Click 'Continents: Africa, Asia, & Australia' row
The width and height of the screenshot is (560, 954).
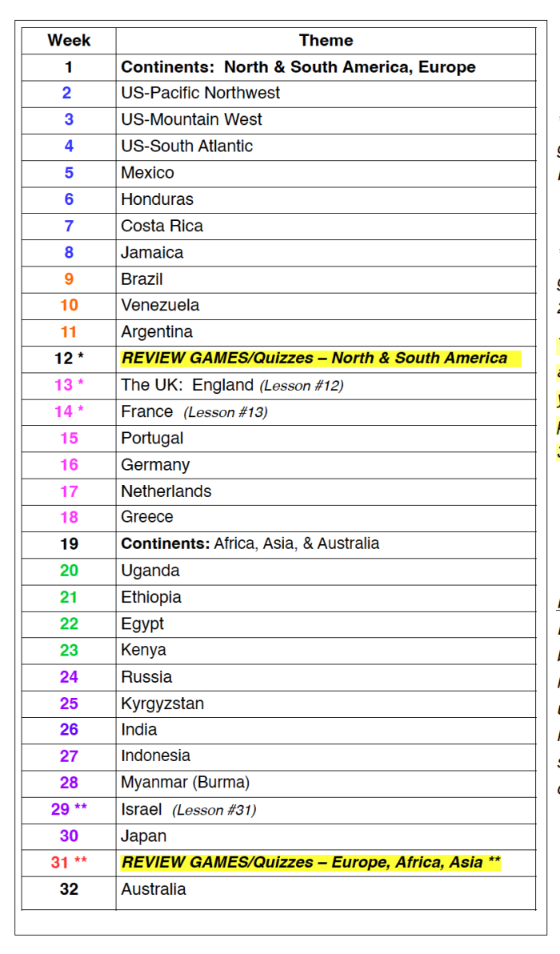[250, 543]
